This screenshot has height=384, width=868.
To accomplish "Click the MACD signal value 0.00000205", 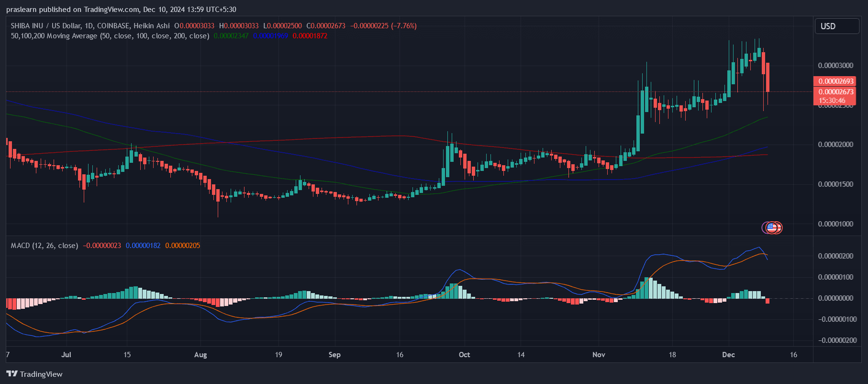I will point(183,246).
